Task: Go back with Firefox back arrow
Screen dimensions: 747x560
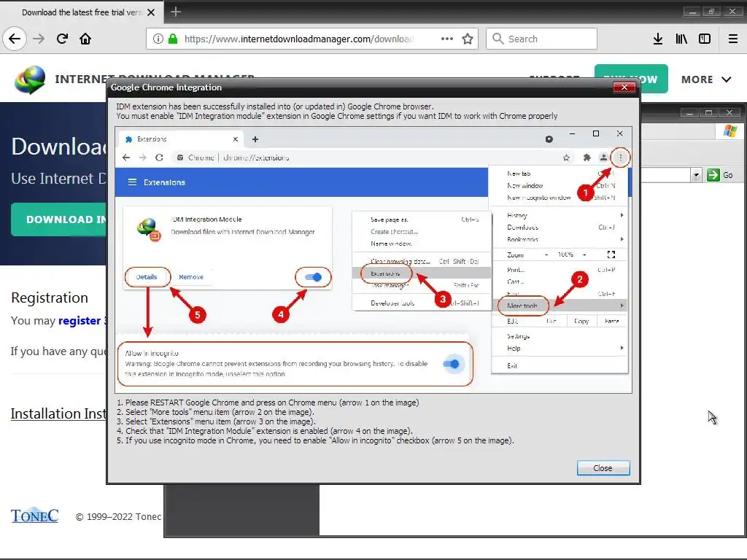Action: 15,39
